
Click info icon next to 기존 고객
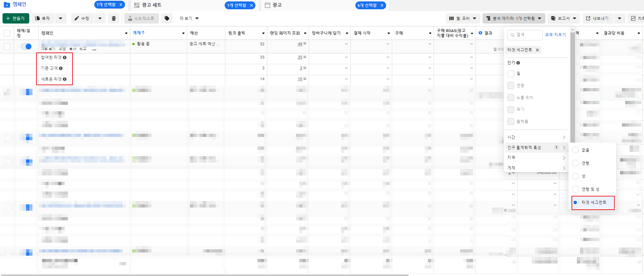(x=61, y=68)
